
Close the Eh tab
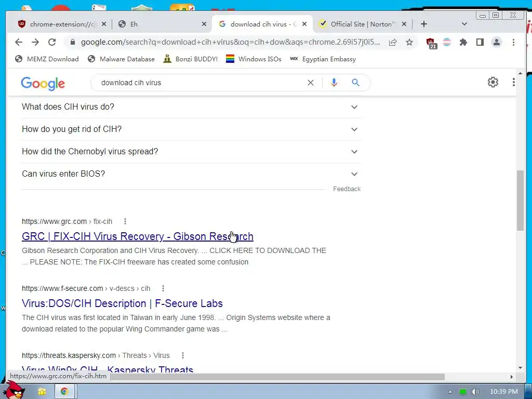point(204,24)
